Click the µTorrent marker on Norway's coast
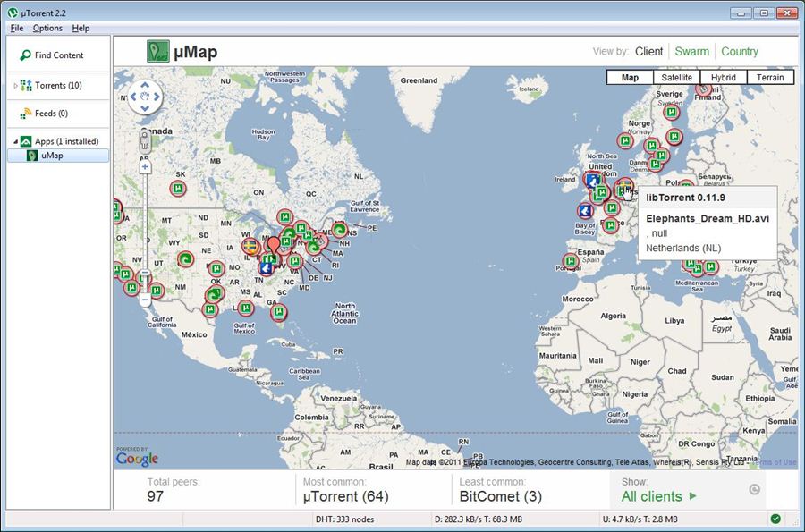The height and width of the screenshot is (532, 805). (x=625, y=140)
